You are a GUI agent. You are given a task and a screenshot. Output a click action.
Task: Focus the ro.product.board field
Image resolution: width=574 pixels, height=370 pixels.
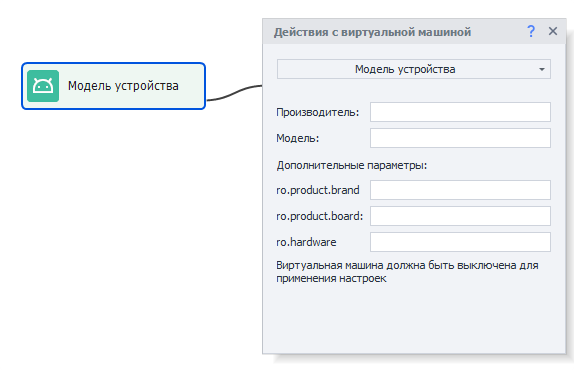pos(460,216)
